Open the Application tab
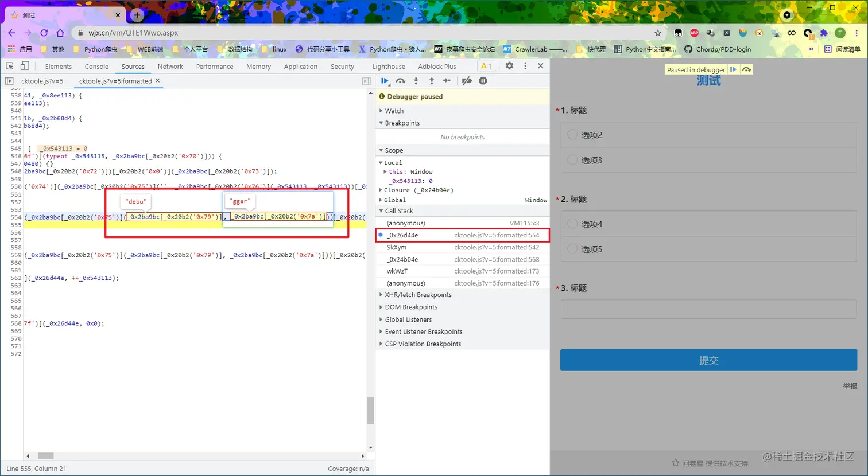This screenshot has width=868, height=476. pos(300,67)
